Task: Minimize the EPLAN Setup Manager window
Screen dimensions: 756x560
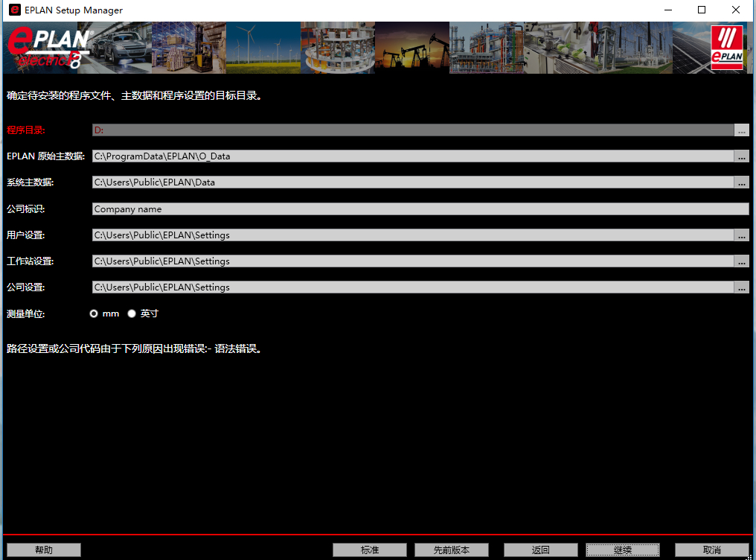Action: click(667, 10)
